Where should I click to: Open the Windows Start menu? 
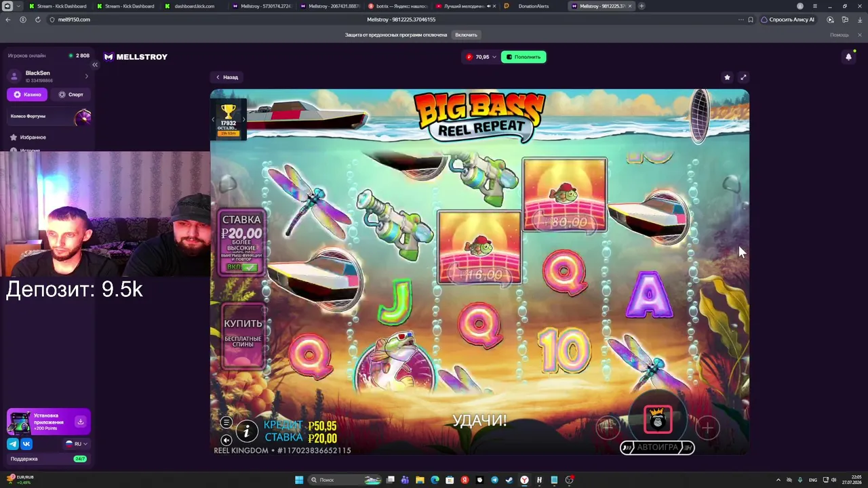(299, 480)
